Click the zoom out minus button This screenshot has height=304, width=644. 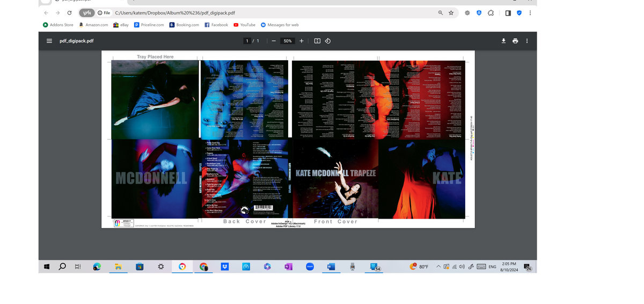pyautogui.click(x=273, y=41)
